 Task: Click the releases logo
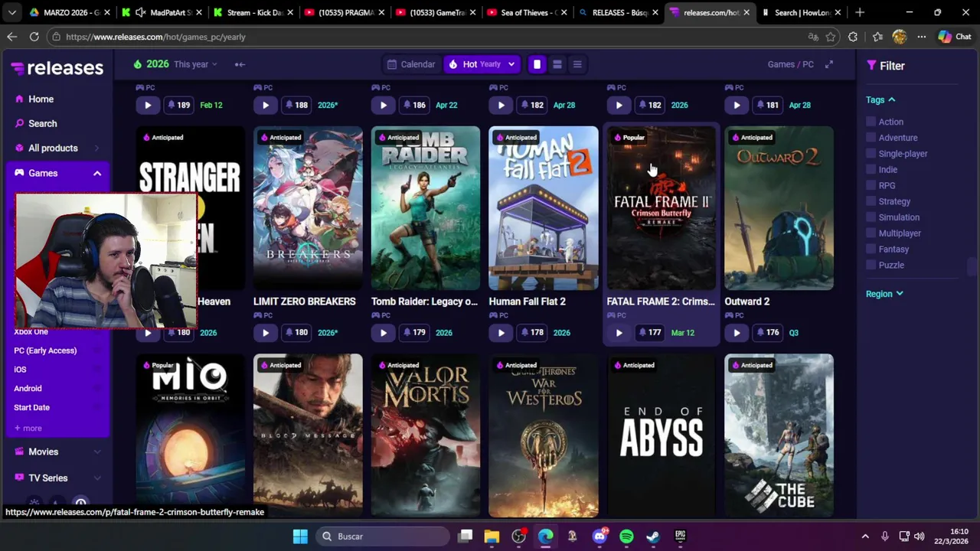point(57,68)
